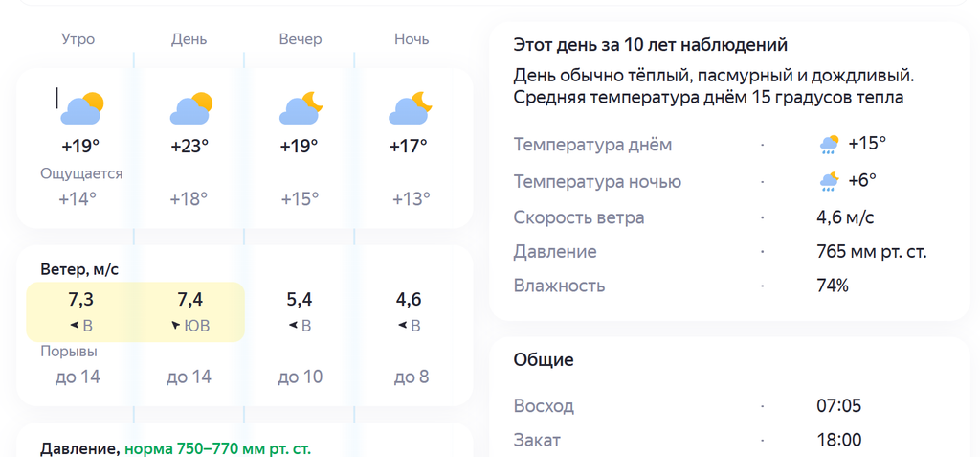Click the green pressure norm 750–770 text

(217, 449)
